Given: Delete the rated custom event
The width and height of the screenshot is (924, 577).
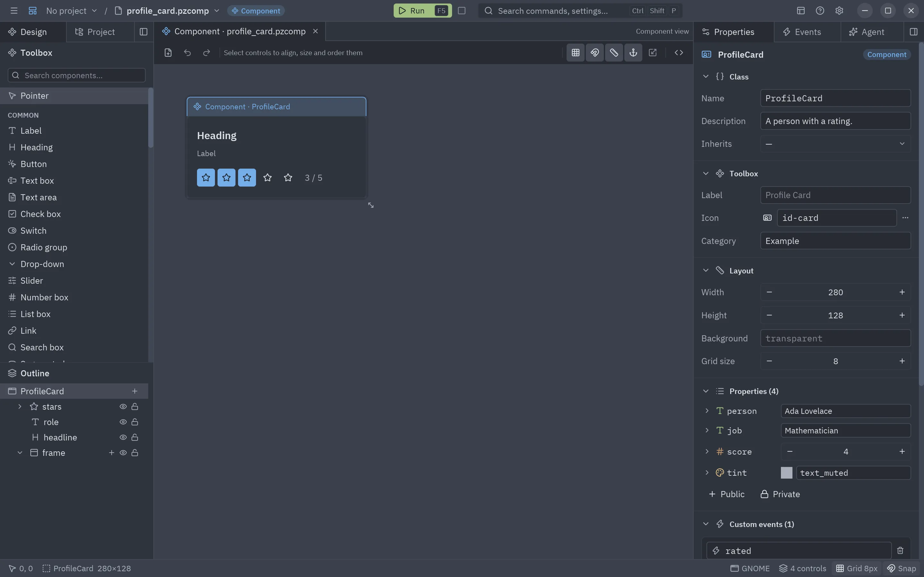Looking at the screenshot, I should [900, 550].
